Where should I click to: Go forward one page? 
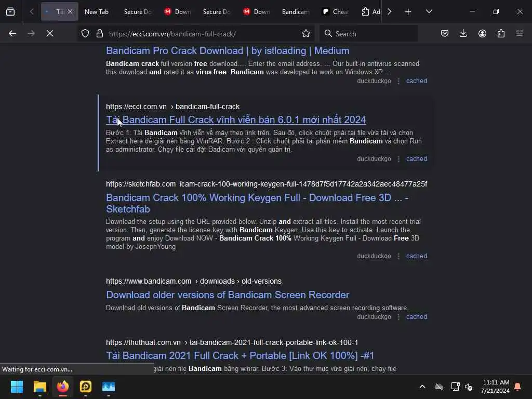[x=31, y=34]
